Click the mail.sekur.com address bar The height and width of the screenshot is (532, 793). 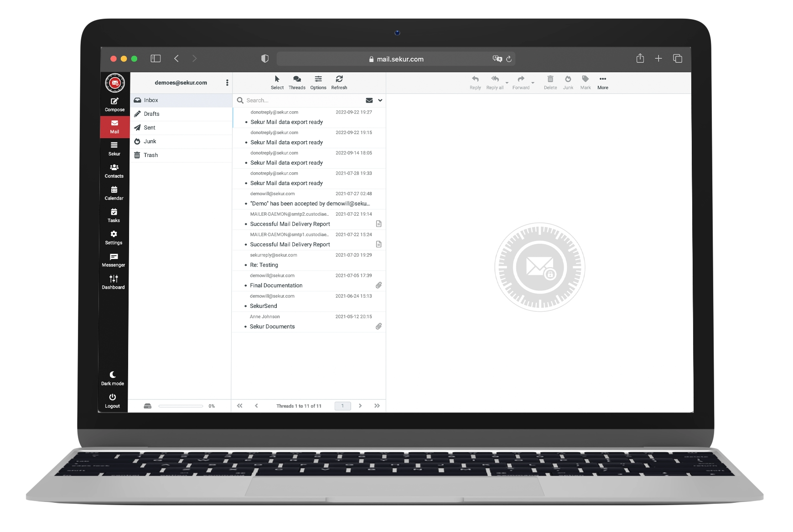[396, 59]
